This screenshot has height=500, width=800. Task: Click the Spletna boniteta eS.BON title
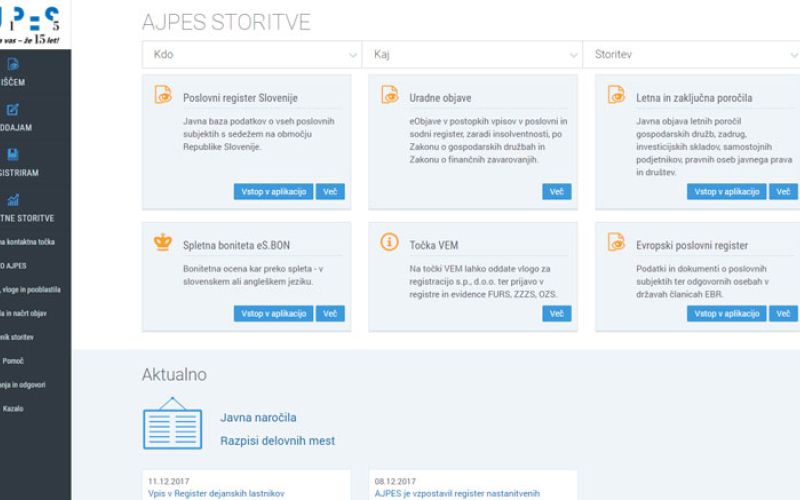click(x=236, y=245)
